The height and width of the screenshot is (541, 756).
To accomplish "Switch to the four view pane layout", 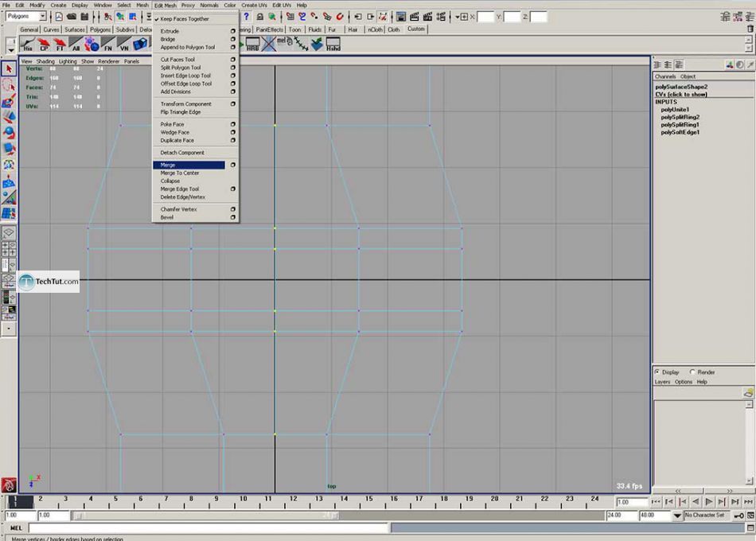I will click(x=9, y=249).
